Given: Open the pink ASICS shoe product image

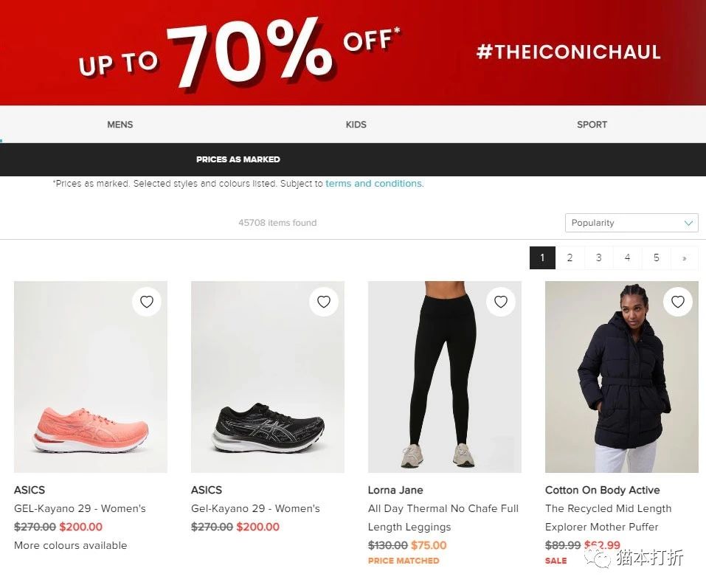Looking at the screenshot, I should coord(91,377).
